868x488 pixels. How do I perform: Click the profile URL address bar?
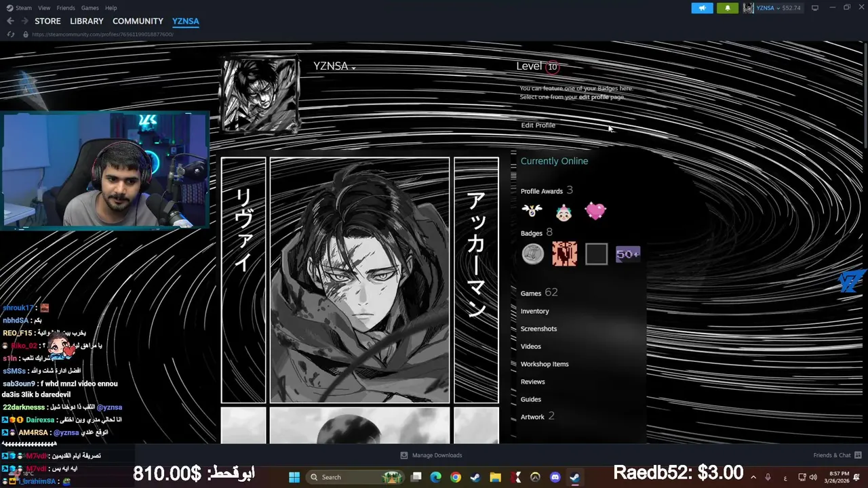click(x=103, y=34)
